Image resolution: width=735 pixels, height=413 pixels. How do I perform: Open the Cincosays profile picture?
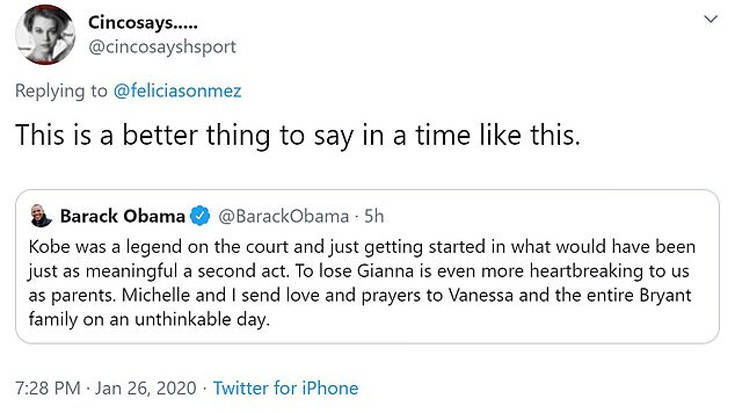[45, 33]
